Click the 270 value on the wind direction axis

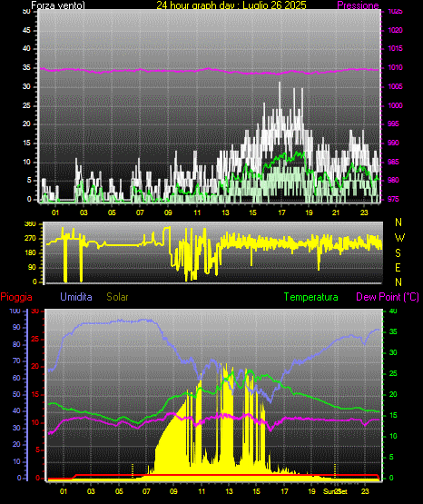pyautogui.click(x=30, y=239)
